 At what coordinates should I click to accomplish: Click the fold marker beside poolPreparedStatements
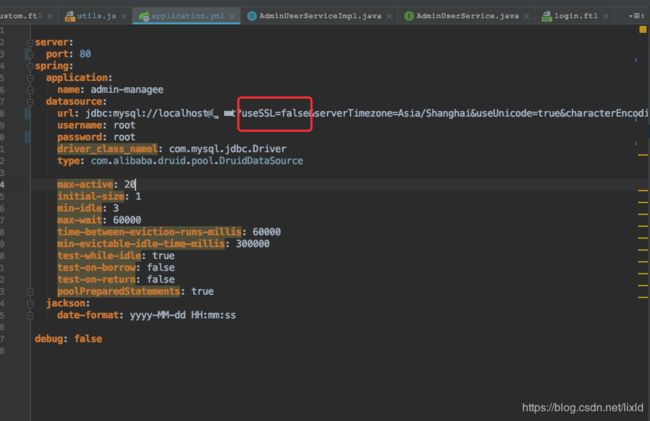(30, 292)
